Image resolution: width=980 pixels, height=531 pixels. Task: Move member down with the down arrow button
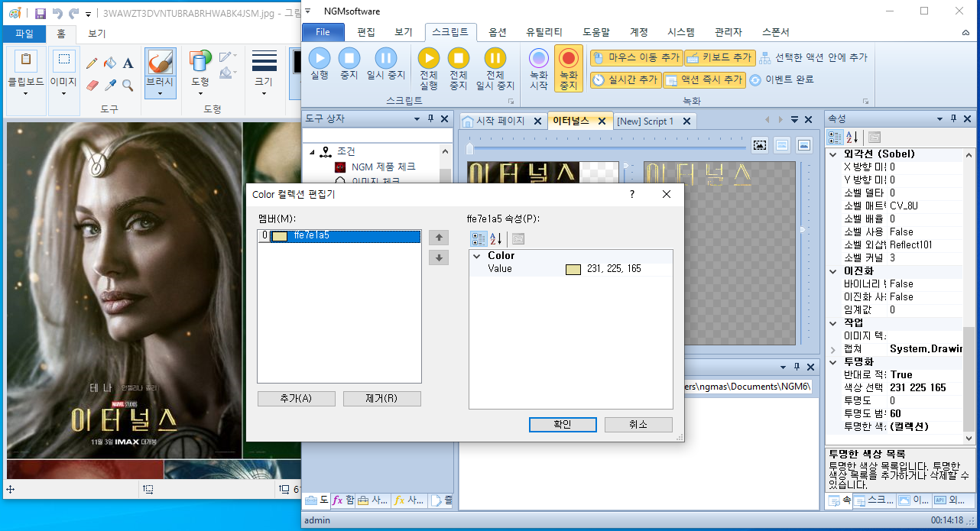coord(439,258)
